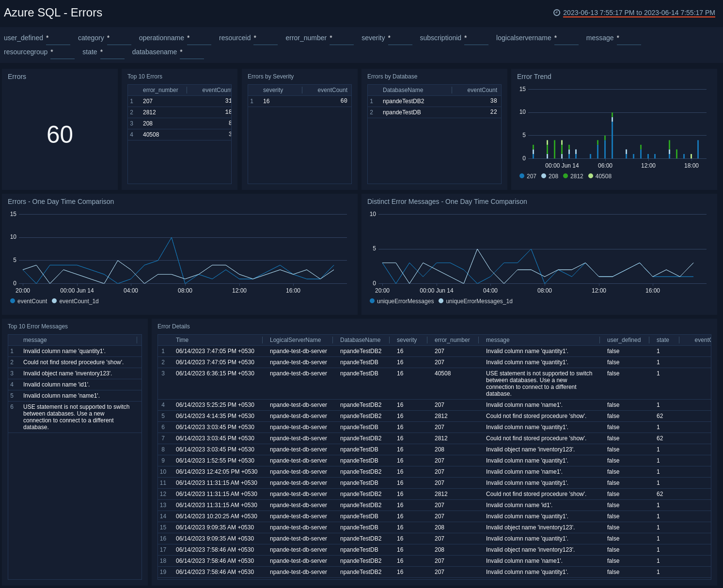The width and height of the screenshot is (723, 588).
Task: Toggle the 40508 series in Error Trend legend
Action: (600, 176)
